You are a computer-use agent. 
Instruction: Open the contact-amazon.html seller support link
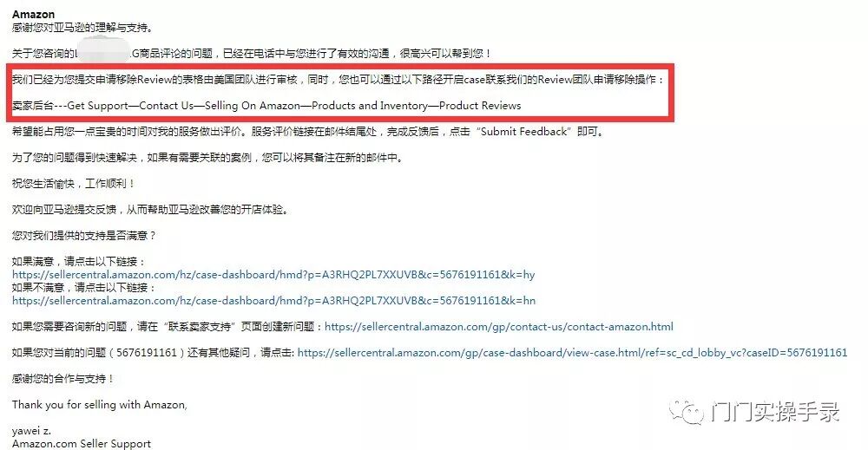[499, 327]
